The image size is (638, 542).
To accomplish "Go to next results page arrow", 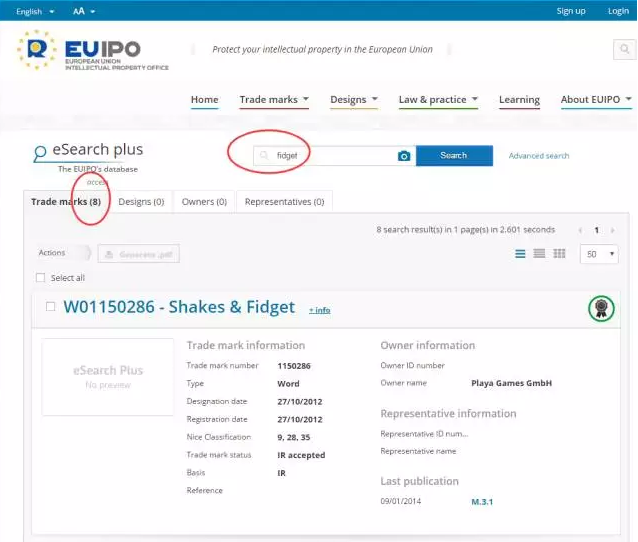I will click(x=612, y=230).
